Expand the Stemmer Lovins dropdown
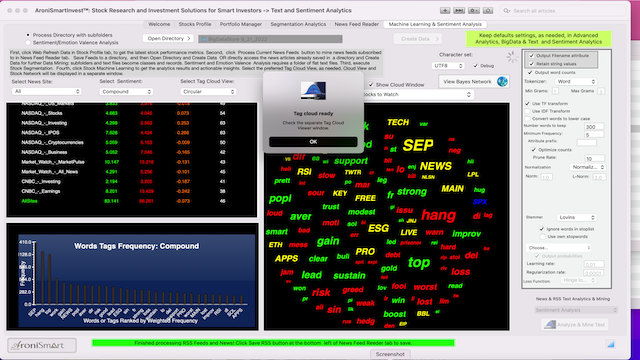The image size is (640, 360). point(576,217)
